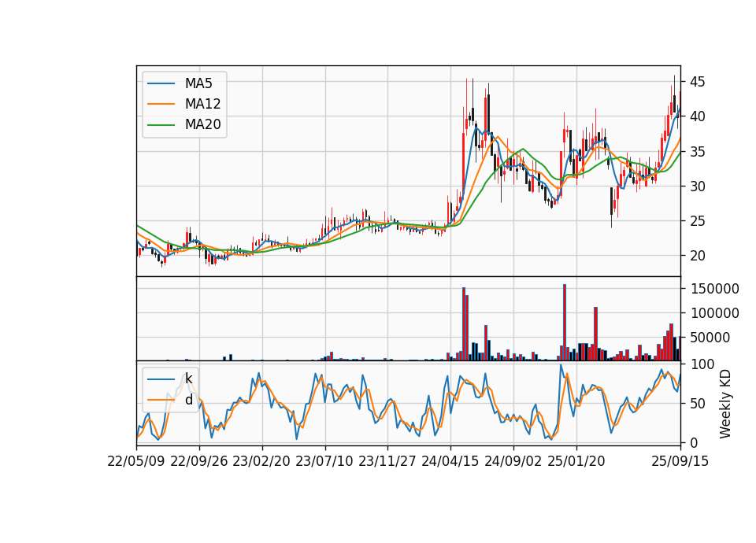
Task: Click the d legend label
Action: [x=188, y=400]
